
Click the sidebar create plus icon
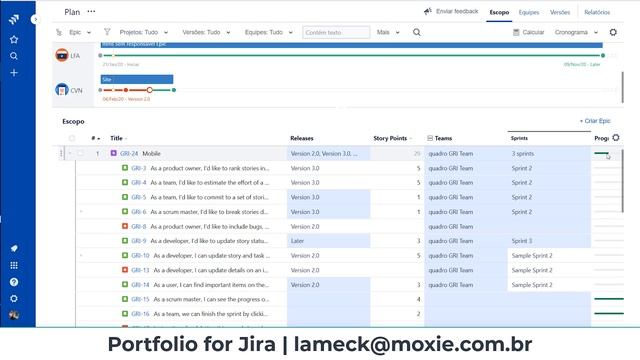pyautogui.click(x=14, y=73)
